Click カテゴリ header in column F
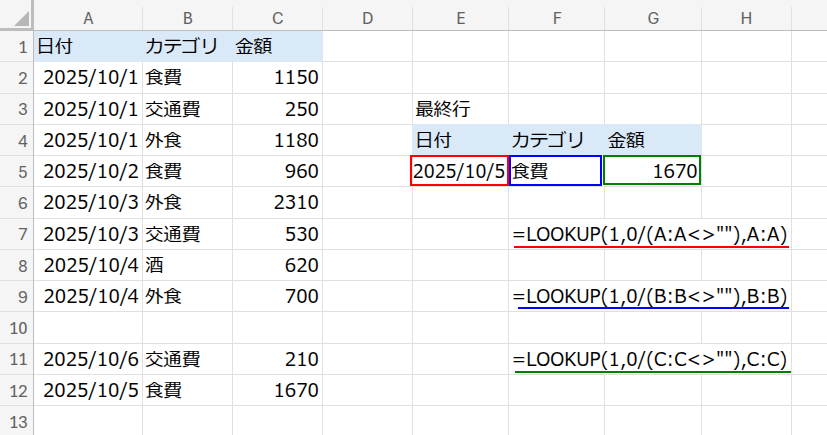This screenshot has height=435, width=827. (556, 140)
